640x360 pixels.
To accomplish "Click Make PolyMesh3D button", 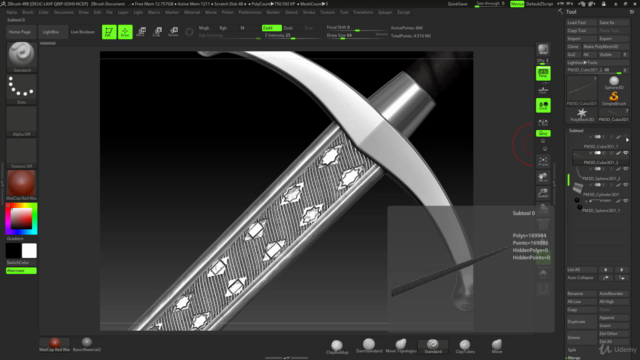I will coord(605,47).
